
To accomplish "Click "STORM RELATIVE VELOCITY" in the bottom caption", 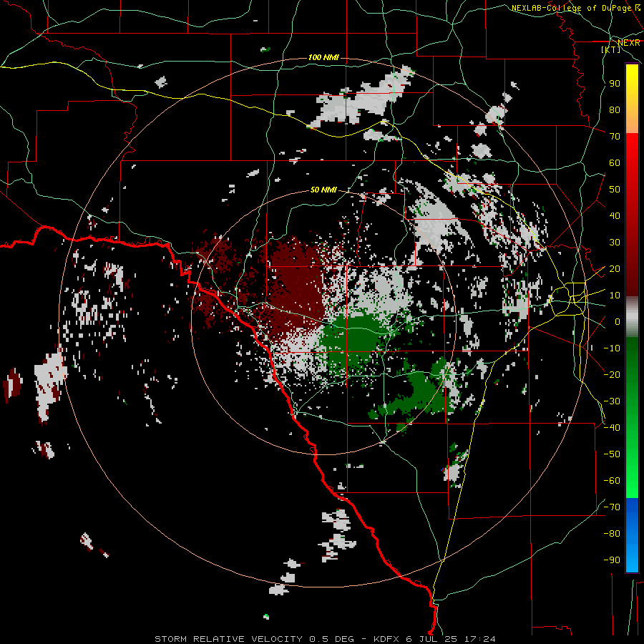I will (x=228, y=639).
